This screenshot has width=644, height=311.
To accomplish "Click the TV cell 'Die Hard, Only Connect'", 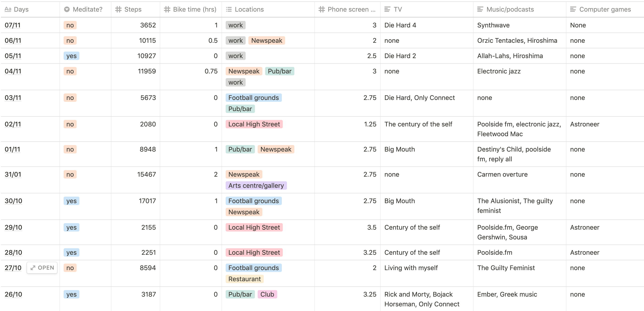I will click(427, 103).
